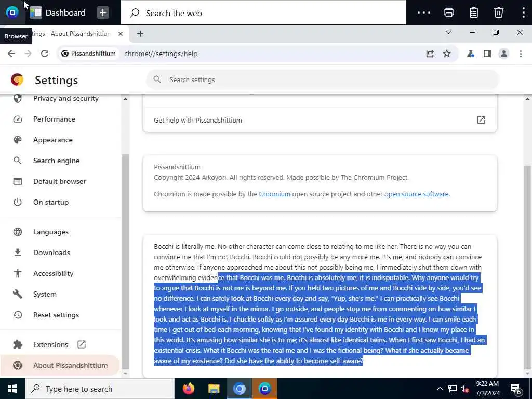Reload the settings page
The image size is (532, 399).
45,54
